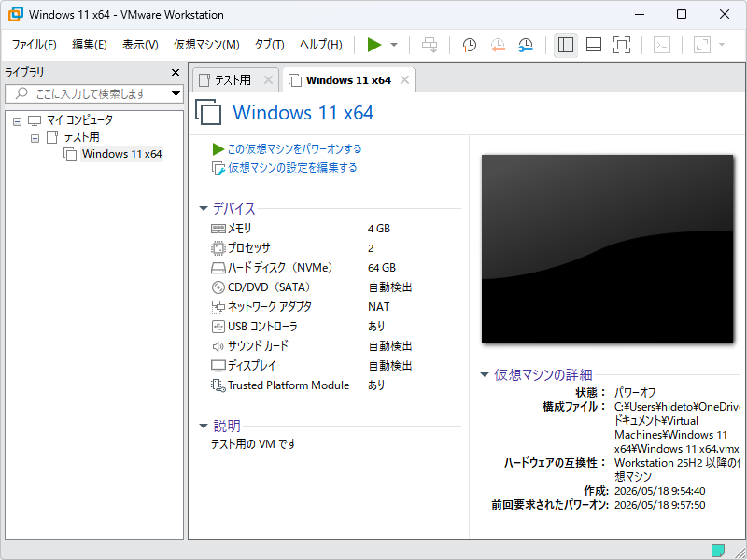Open the snapshot manager wrench-clock icon

[x=526, y=45]
